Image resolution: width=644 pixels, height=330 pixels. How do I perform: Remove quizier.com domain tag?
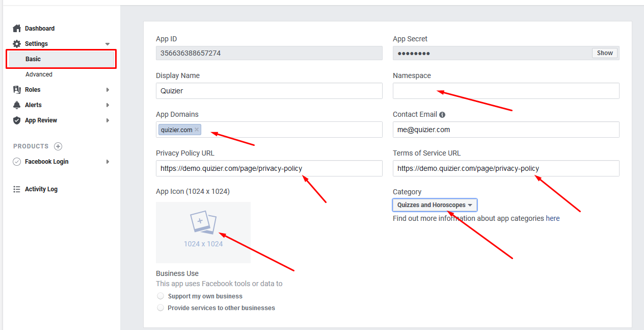pos(197,130)
